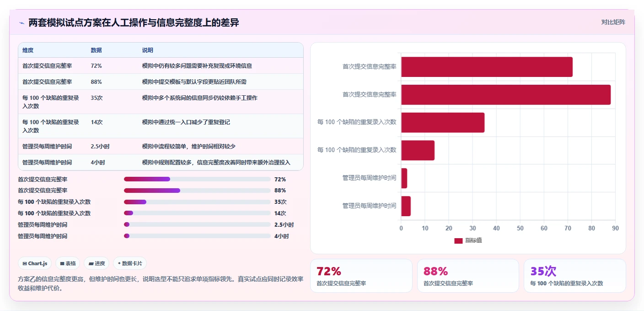Toggle the 指标值 legend entry in the chart

point(468,240)
